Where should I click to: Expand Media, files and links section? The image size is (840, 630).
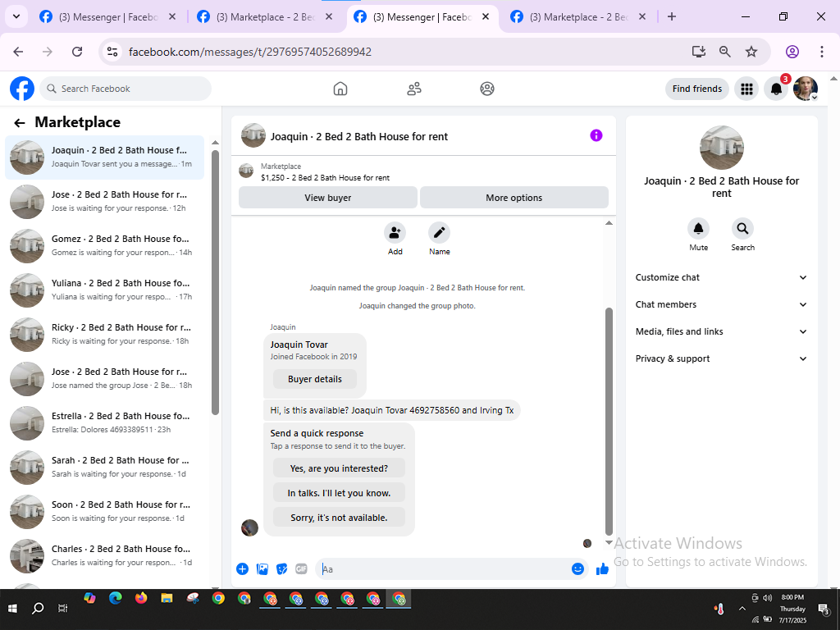[721, 331]
